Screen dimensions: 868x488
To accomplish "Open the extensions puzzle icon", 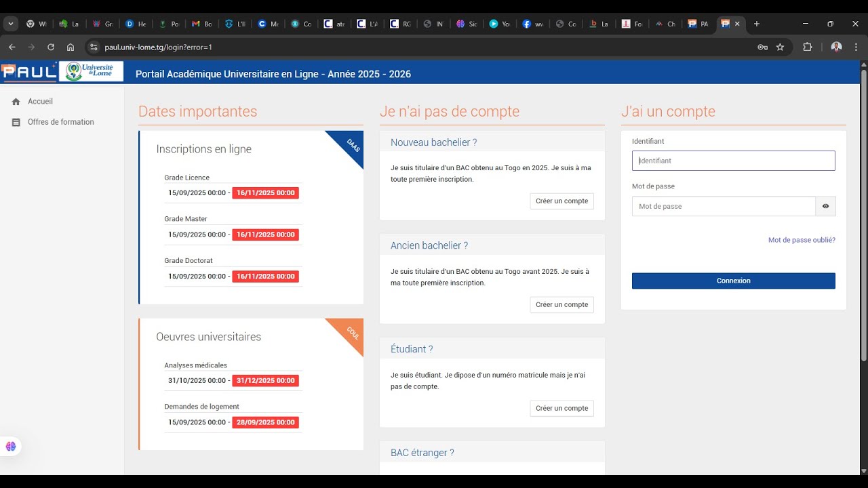I will pos(807,47).
